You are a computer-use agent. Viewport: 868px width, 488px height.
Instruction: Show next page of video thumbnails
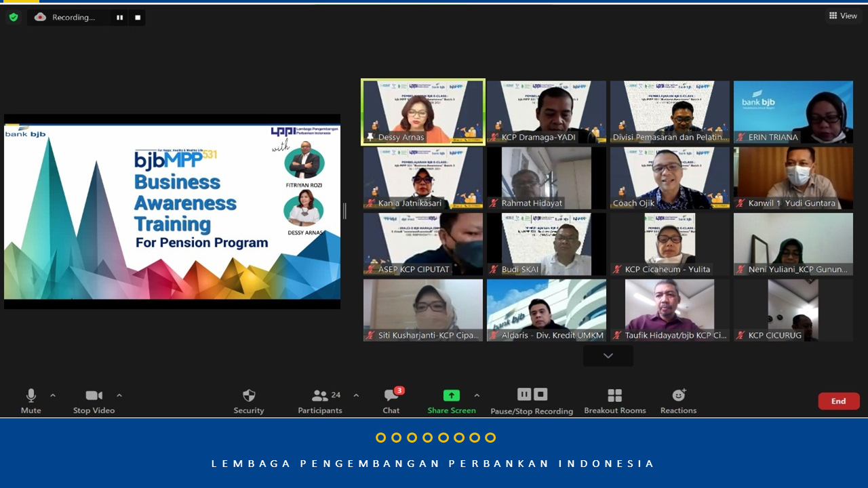[608, 356]
